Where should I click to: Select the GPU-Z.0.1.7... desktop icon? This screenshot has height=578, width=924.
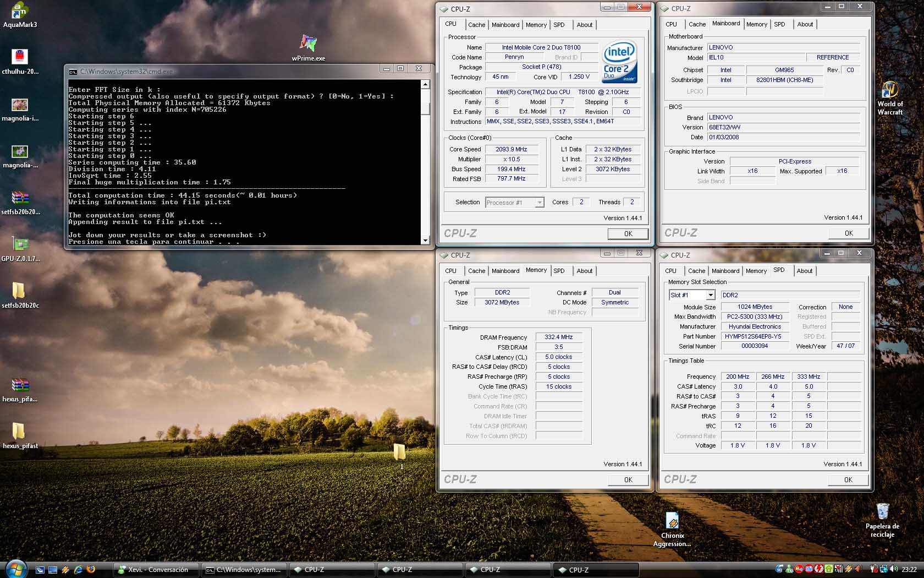tap(20, 249)
